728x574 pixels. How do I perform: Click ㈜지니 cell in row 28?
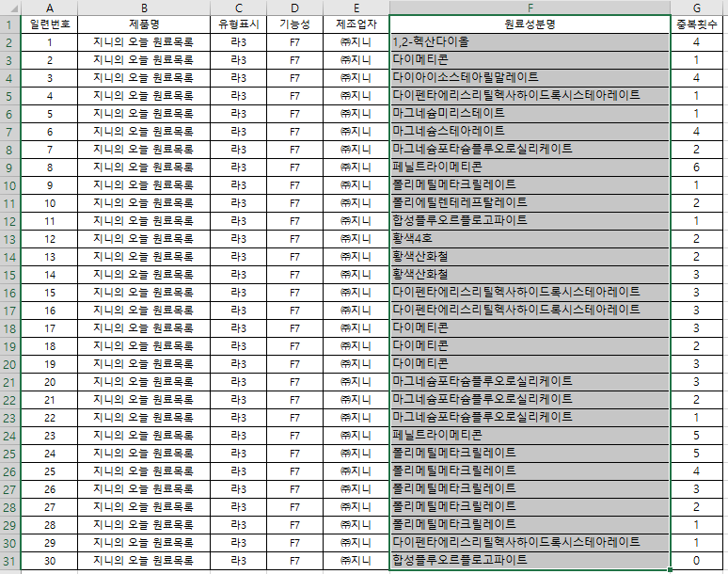pos(356,507)
